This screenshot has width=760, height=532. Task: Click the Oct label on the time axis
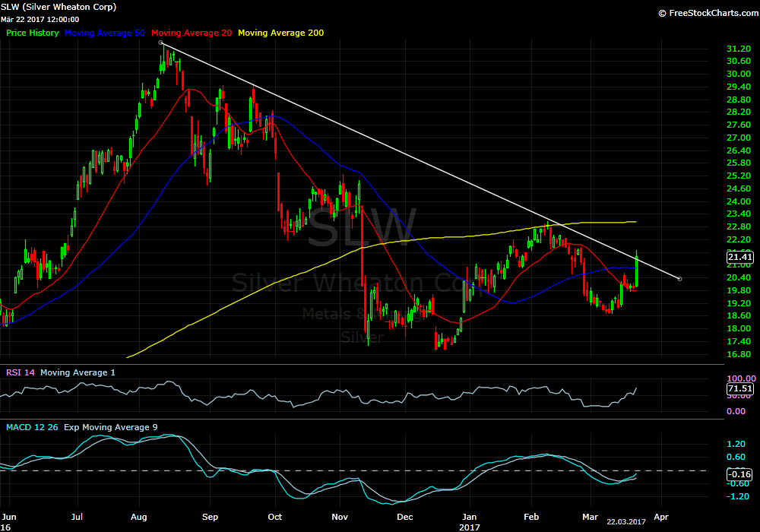click(x=275, y=517)
